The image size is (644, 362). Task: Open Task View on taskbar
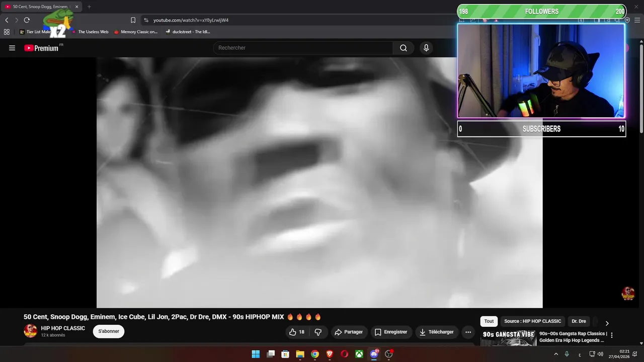(x=271, y=354)
